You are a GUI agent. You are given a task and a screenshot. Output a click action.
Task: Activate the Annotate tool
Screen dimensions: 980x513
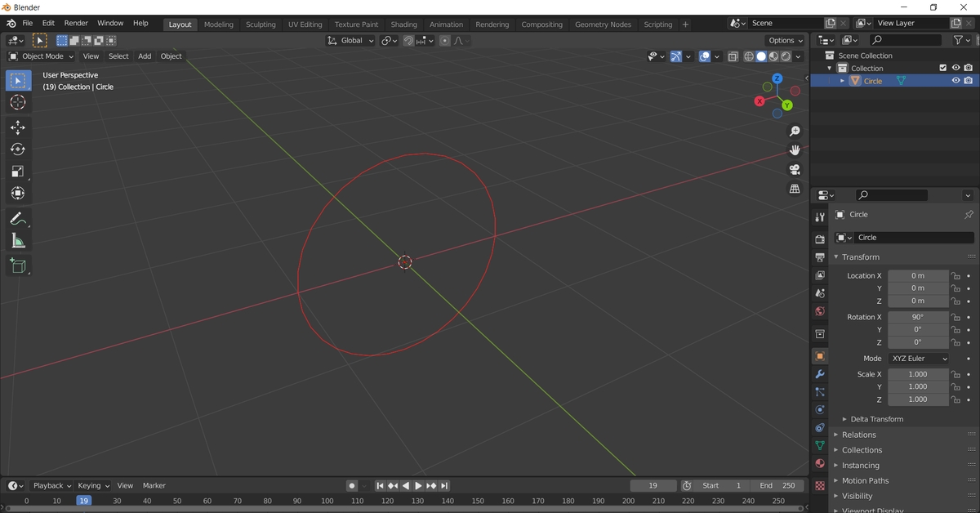click(18, 219)
